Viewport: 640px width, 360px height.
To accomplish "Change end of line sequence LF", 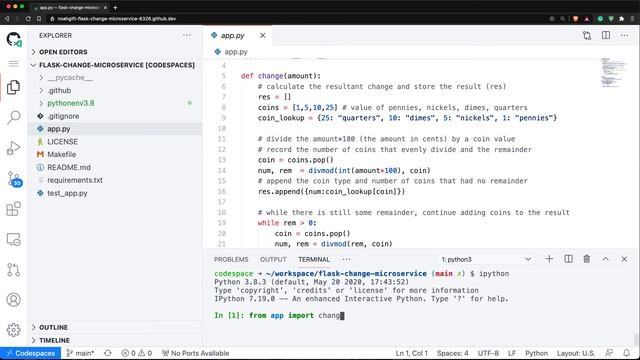I will pyautogui.click(x=512, y=353).
